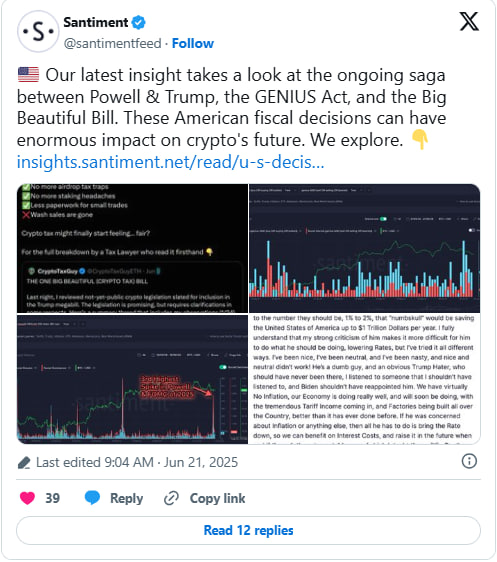Click the X logo icon

(x=469, y=21)
